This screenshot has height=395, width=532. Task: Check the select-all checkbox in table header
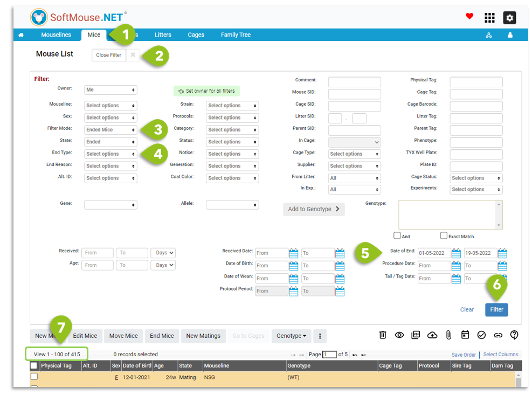coord(34,365)
